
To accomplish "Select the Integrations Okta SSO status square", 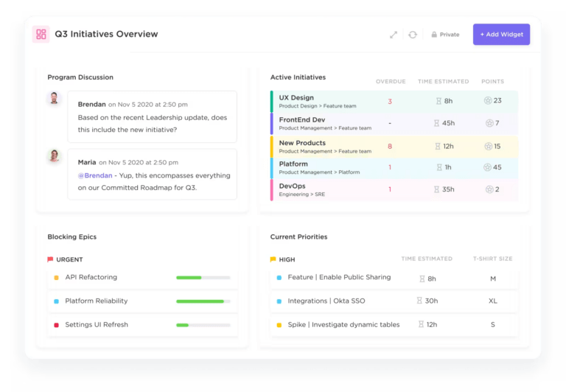I will [x=279, y=301].
